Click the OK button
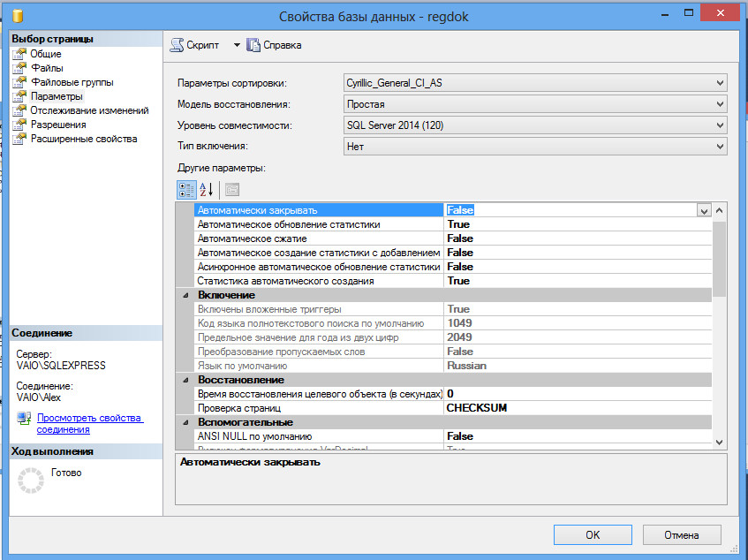Viewport: 748px width, 560px height. tap(593, 534)
